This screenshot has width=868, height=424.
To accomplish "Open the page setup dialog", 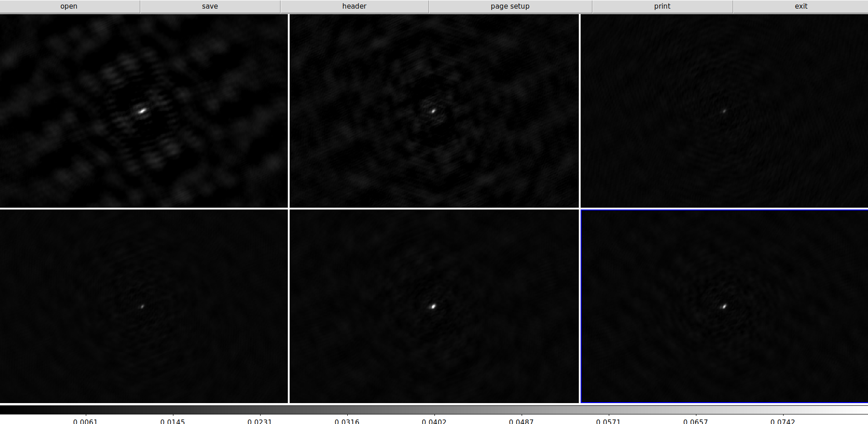I will point(510,6).
